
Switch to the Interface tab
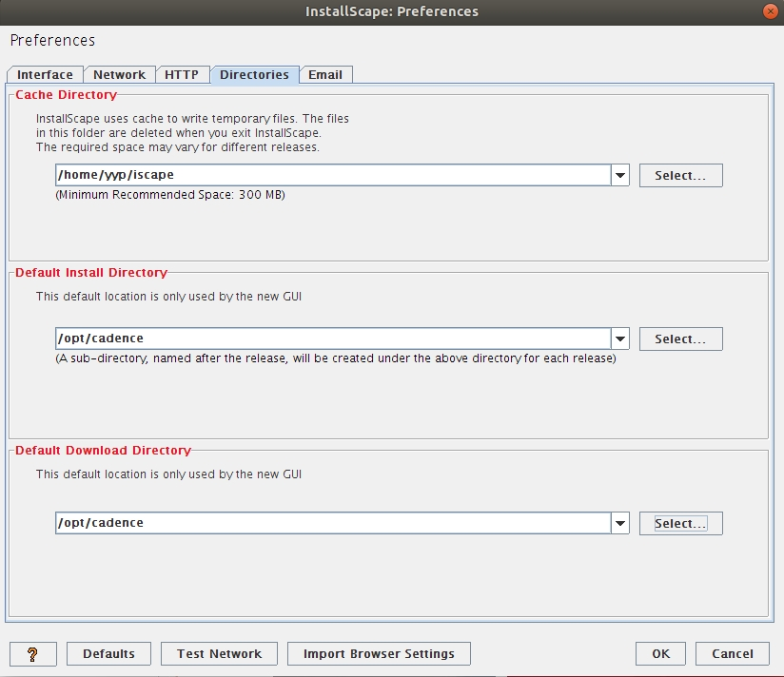point(45,74)
